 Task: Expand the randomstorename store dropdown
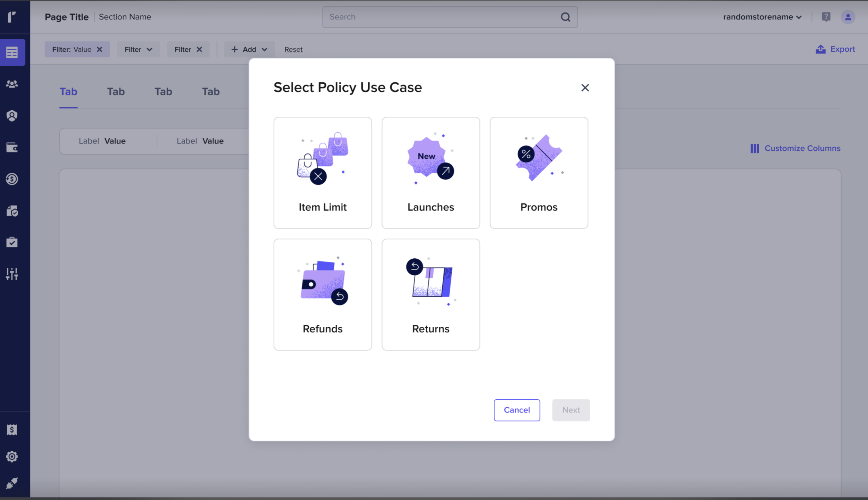pos(762,17)
